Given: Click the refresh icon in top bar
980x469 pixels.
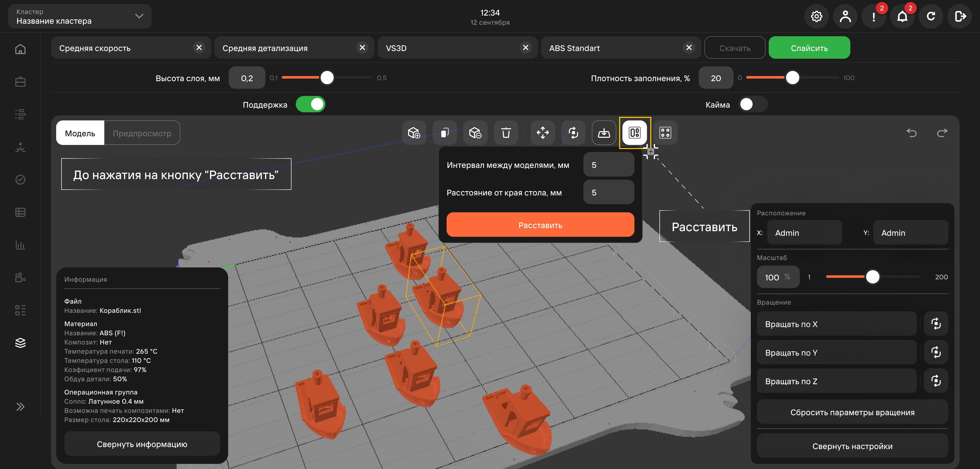Looking at the screenshot, I should click(931, 16).
